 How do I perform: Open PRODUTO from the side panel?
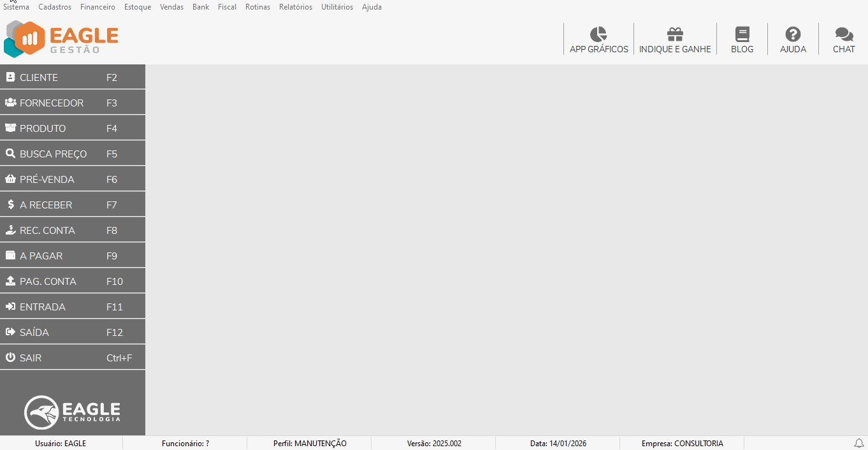pos(72,128)
